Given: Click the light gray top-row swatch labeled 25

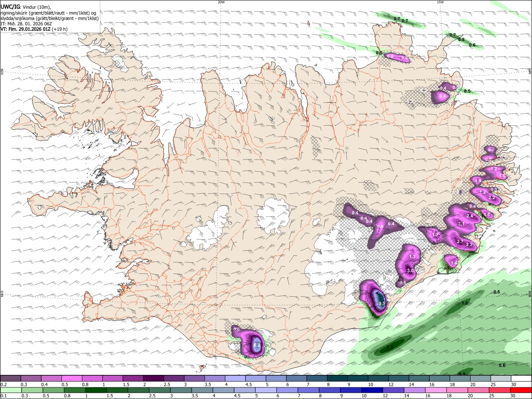Looking at the screenshot, I should (501, 379).
